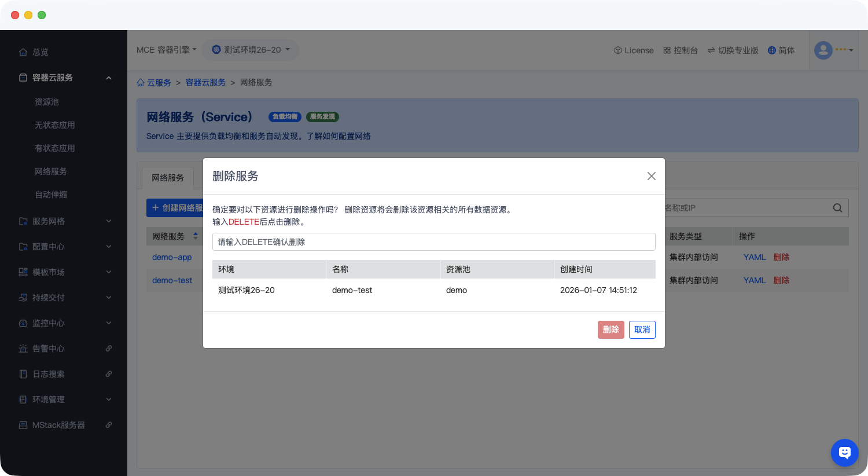This screenshot has width=868, height=476.
Task: Open the 控制台 console
Action: click(x=681, y=50)
